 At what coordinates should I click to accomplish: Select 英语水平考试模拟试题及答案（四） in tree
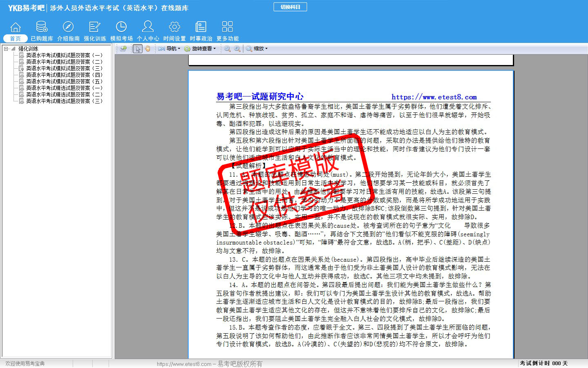[64, 75]
